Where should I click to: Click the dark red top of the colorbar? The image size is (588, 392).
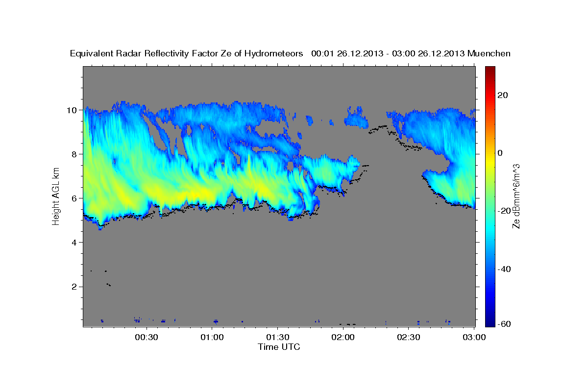click(490, 70)
